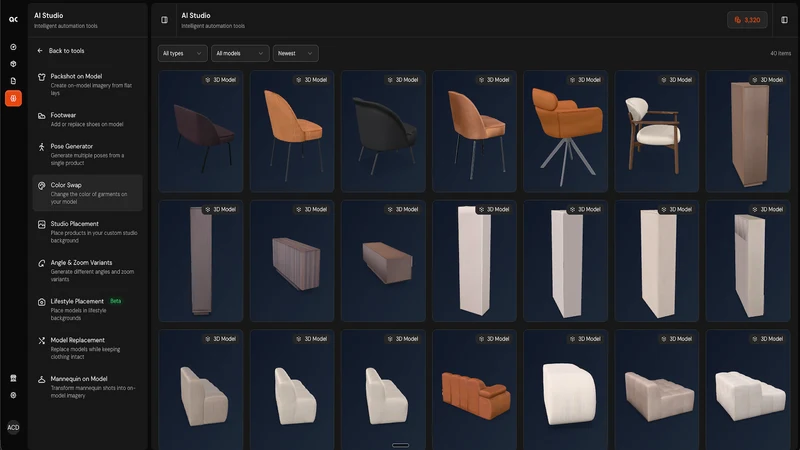
Task: Open the document icon in left rail
Action: point(13,81)
